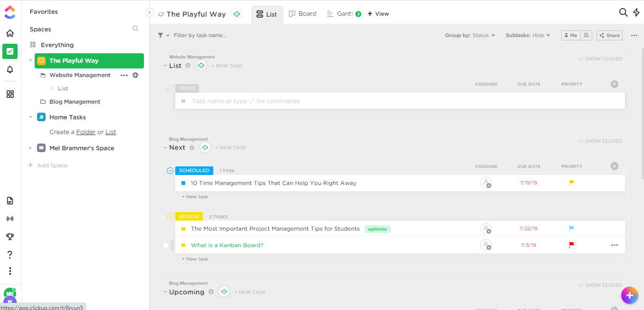
Task: Switch to the List view tab
Action: 266,14
